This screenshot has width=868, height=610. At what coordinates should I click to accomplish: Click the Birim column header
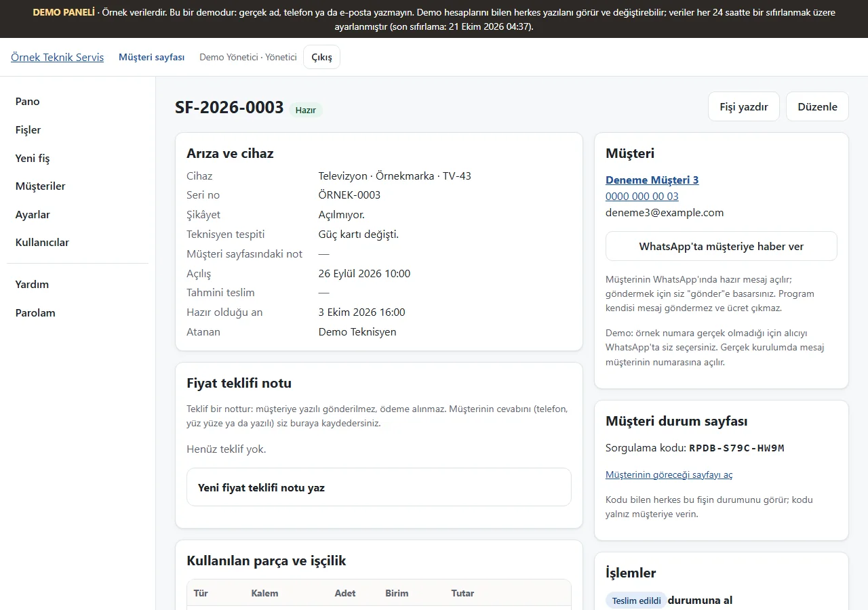coord(397,593)
